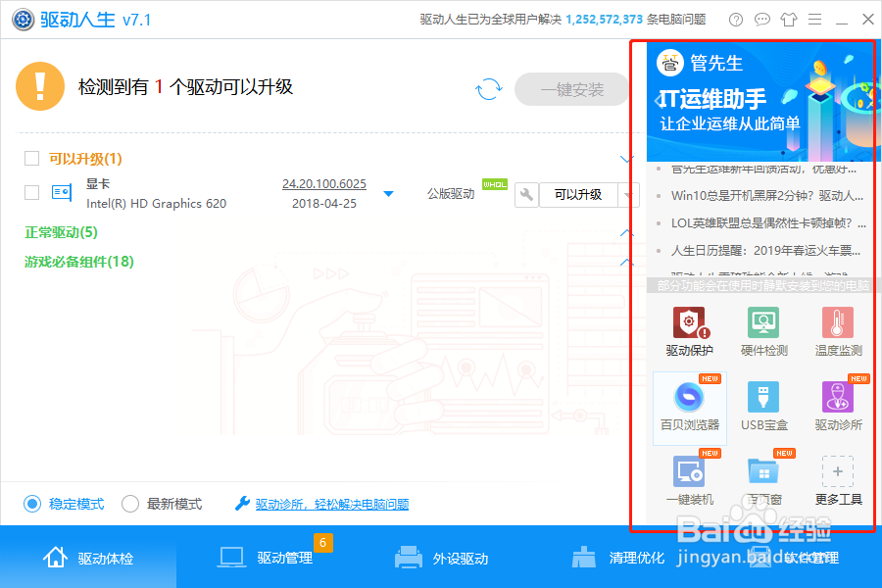Screen dimensions: 882x588
Task: Open 一键装机 install tool
Action: 689,480
